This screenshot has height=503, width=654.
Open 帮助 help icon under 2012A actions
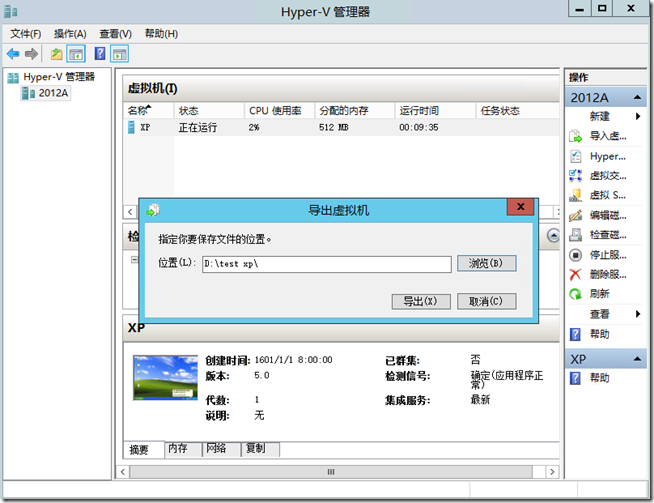575,334
